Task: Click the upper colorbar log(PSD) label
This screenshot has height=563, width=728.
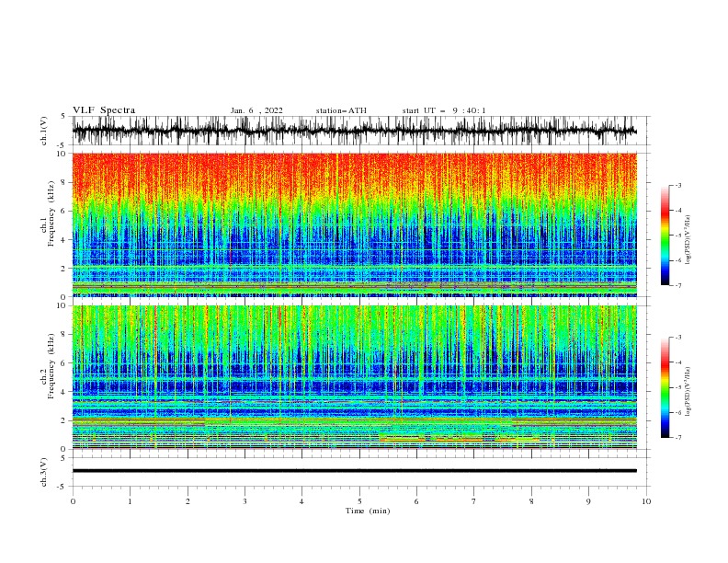Action: pyautogui.click(x=688, y=240)
